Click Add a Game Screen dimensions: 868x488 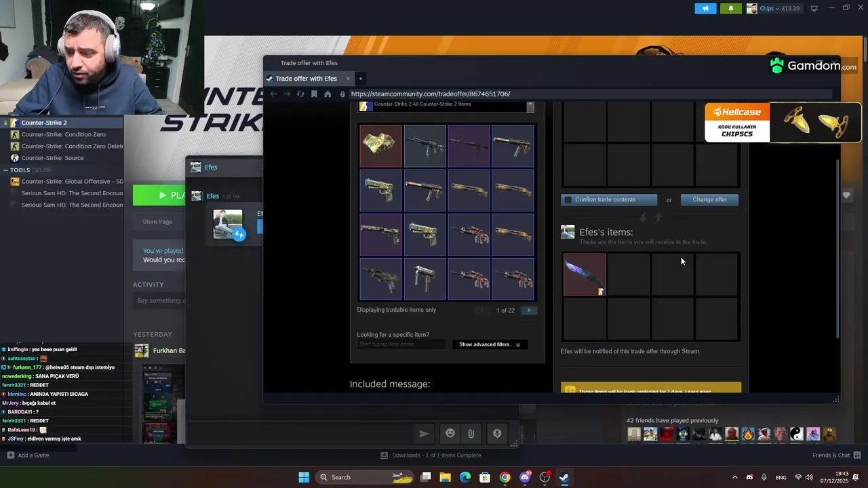tap(28, 455)
